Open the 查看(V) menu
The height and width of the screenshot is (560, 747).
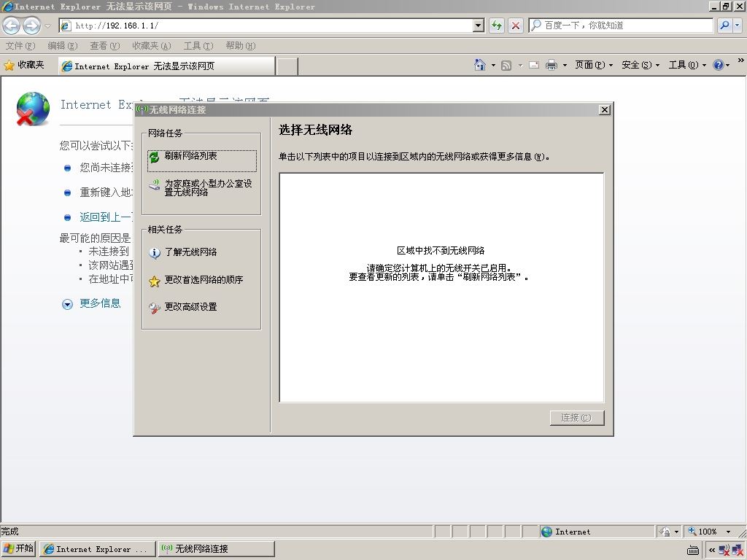click(105, 46)
